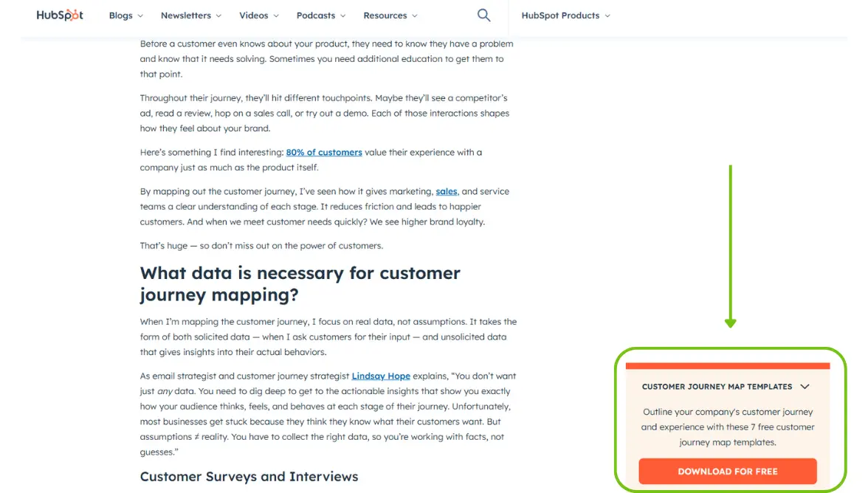Follow the '80% of customers' link

pos(324,152)
